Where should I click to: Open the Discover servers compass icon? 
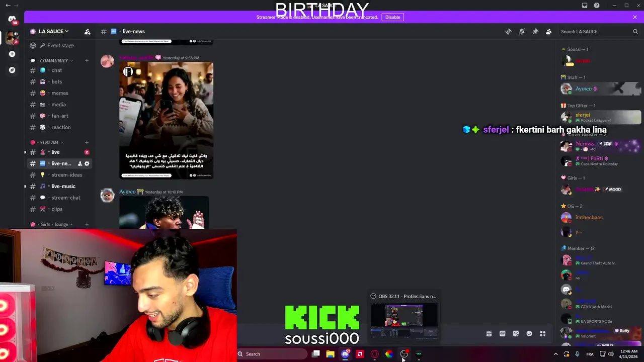point(12,70)
